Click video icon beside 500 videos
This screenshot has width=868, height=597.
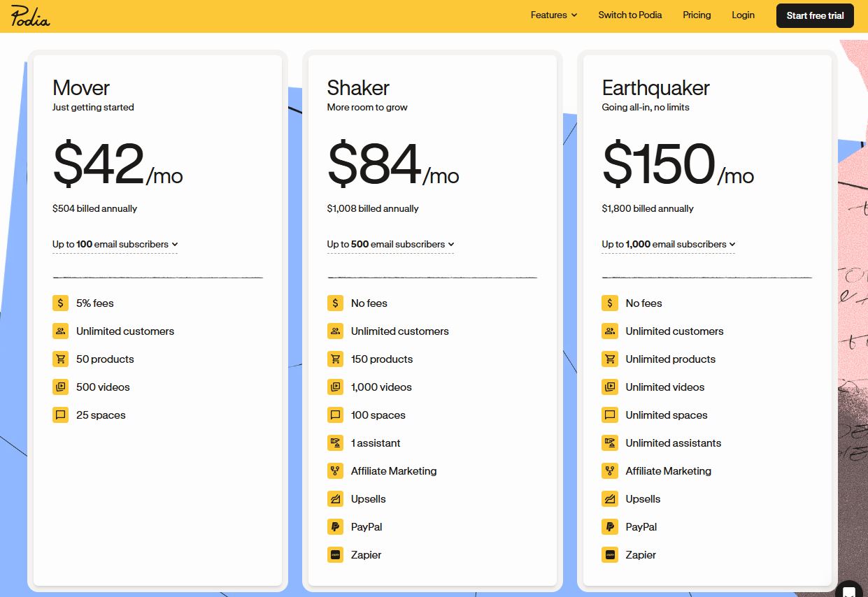(61, 387)
